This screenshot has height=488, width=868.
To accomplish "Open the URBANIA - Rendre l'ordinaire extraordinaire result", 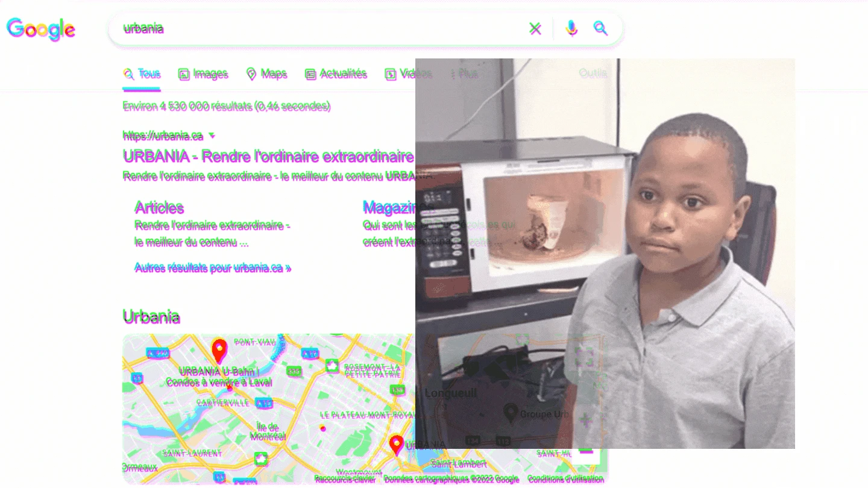I will pos(268,157).
